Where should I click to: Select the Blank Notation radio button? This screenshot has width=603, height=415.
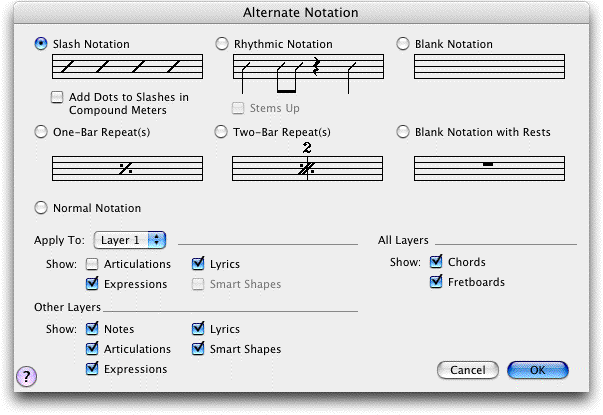click(403, 43)
